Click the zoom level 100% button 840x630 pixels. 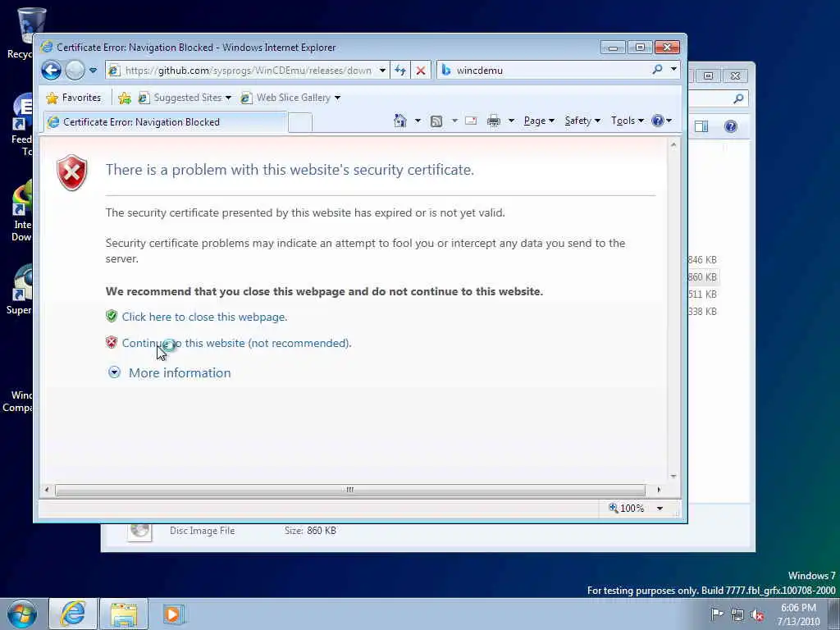pyautogui.click(x=627, y=509)
